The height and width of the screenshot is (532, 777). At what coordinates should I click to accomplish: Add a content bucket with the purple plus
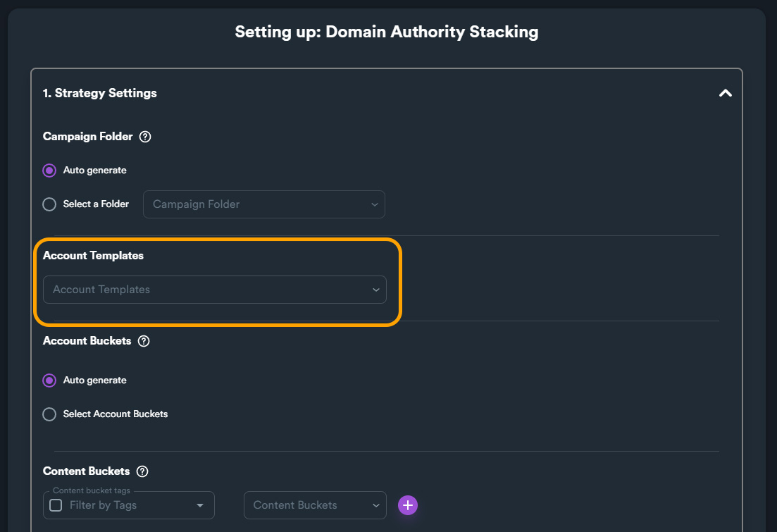pos(408,505)
